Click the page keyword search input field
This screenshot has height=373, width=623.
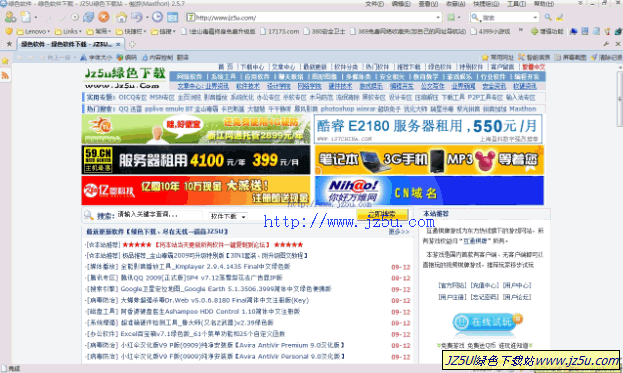pos(159,215)
